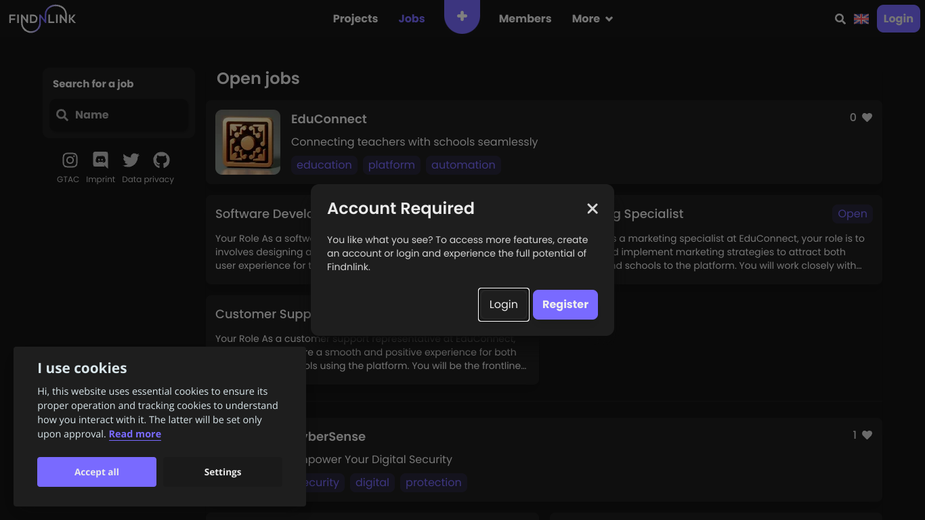The image size is (925, 520).
Task: Like the CyberSense project with the heart
Action: [x=867, y=435]
